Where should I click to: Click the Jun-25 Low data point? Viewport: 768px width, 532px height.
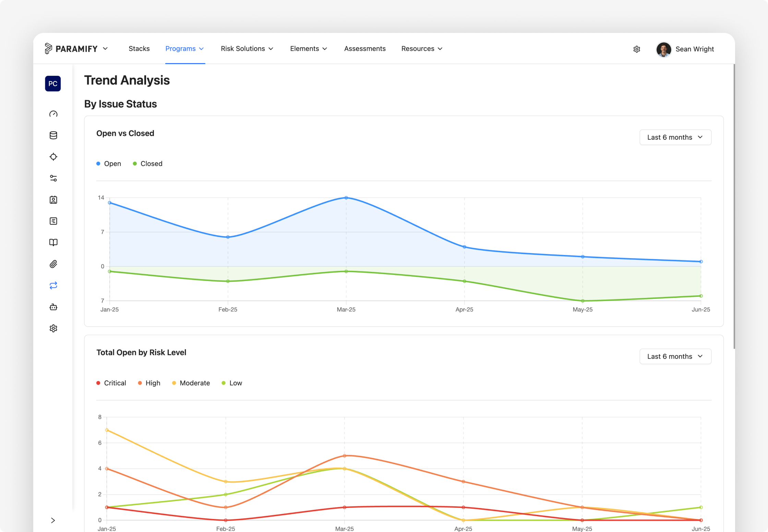pos(701,507)
